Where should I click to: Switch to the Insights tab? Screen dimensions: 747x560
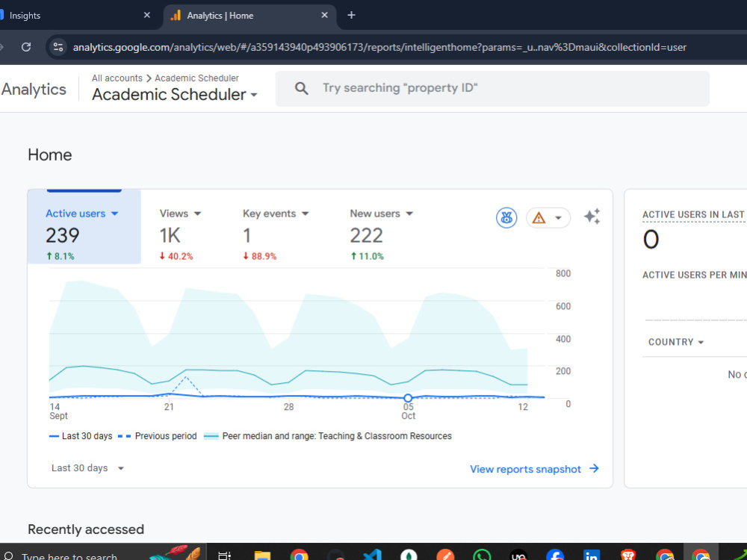(76, 15)
